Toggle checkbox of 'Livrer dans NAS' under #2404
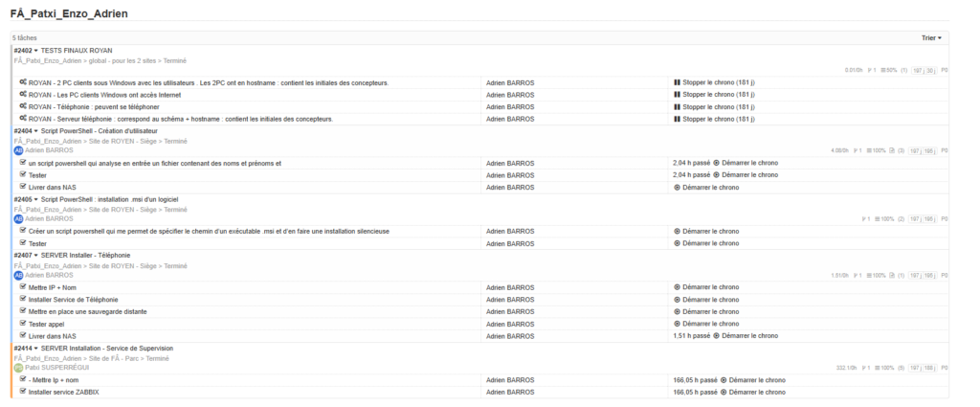Screen dimensions: 980x407 point(23,187)
